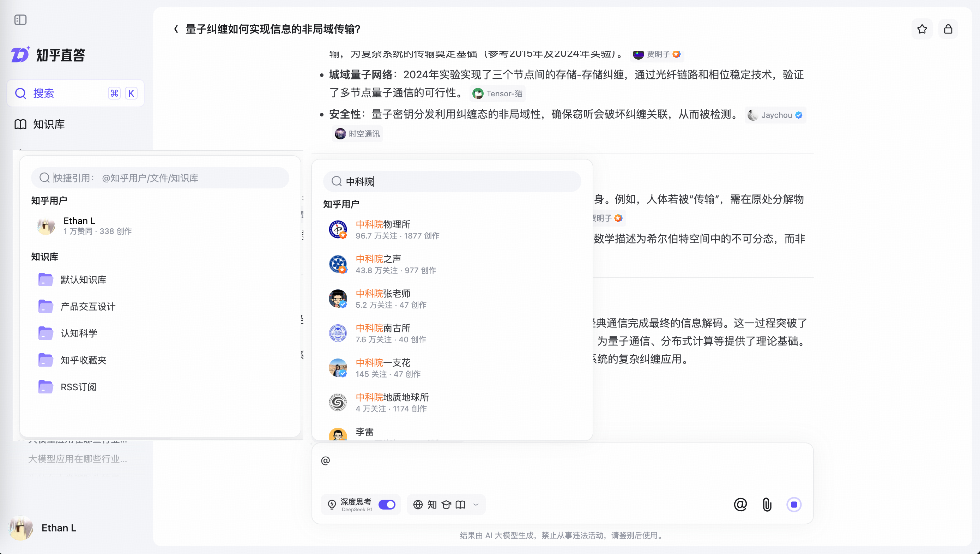980x554 pixels.
Task: Collapse the sidebar panel icon
Action: click(x=20, y=19)
